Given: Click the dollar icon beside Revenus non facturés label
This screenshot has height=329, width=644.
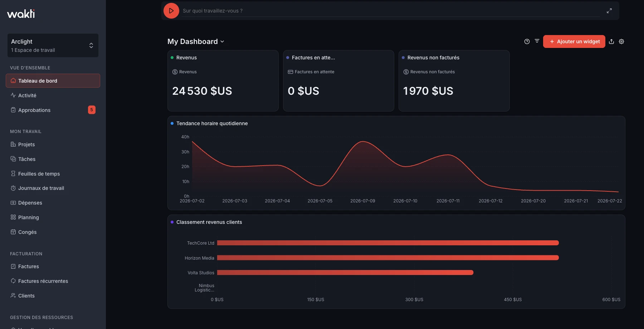Looking at the screenshot, I should 406,72.
